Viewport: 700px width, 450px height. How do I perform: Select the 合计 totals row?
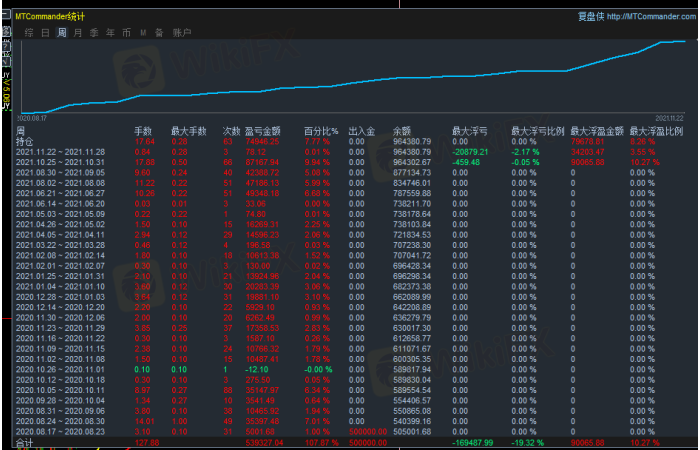(x=24, y=442)
